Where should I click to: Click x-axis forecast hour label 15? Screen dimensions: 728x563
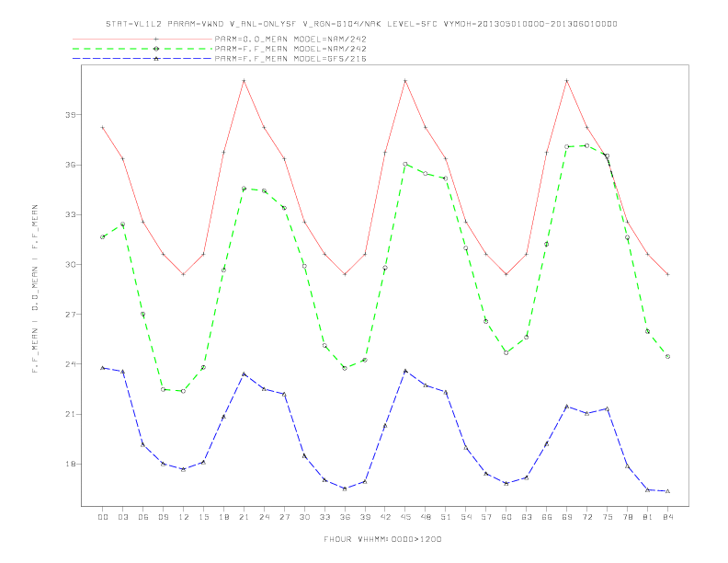(203, 517)
